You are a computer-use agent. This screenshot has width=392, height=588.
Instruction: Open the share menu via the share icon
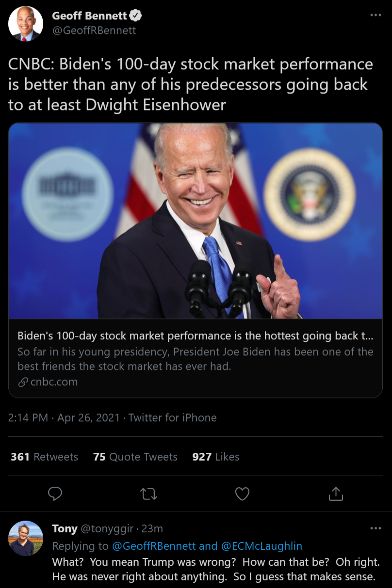click(x=335, y=493)
